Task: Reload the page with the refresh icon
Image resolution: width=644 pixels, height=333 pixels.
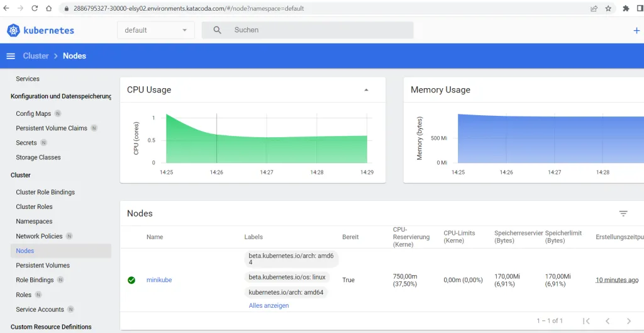Action: point(35,8)
